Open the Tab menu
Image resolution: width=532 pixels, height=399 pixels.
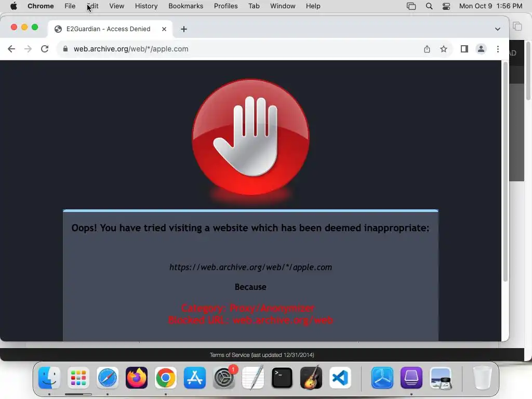point(254,6)
